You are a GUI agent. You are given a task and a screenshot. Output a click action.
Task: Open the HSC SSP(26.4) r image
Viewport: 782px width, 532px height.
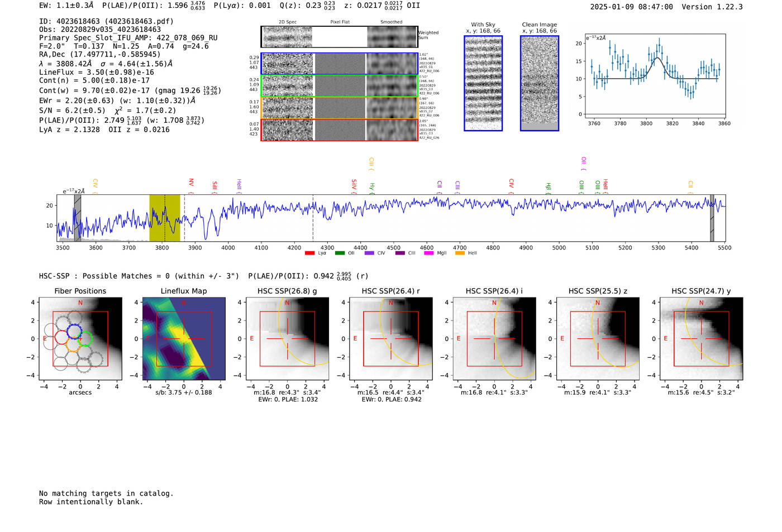[390, 338]
